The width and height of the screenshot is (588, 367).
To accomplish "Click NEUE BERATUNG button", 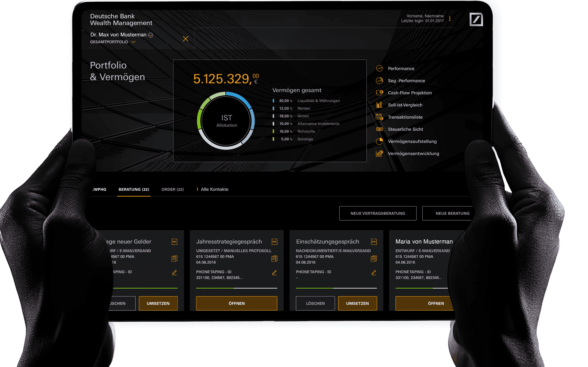I will [x=447, y=213].
